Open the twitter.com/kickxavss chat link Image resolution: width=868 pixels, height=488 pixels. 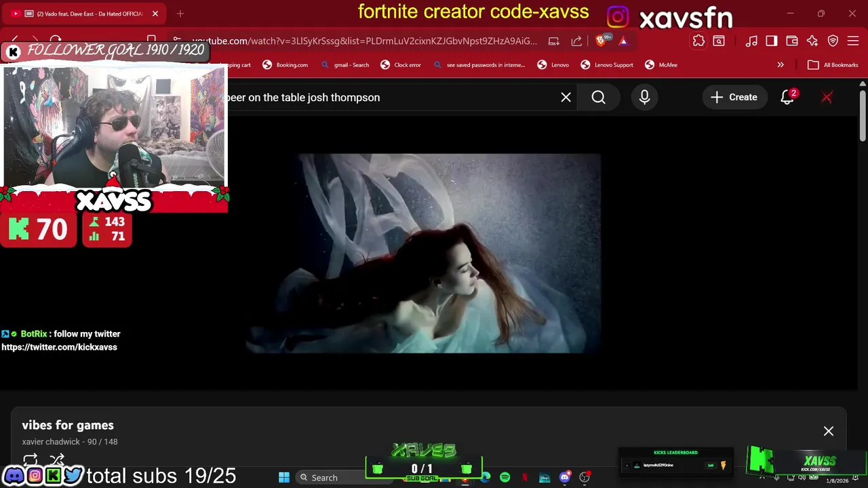59,347
